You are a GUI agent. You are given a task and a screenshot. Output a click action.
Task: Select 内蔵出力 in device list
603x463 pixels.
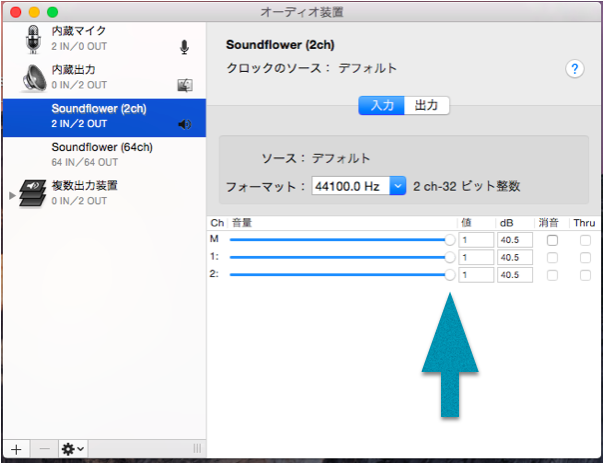104,78
